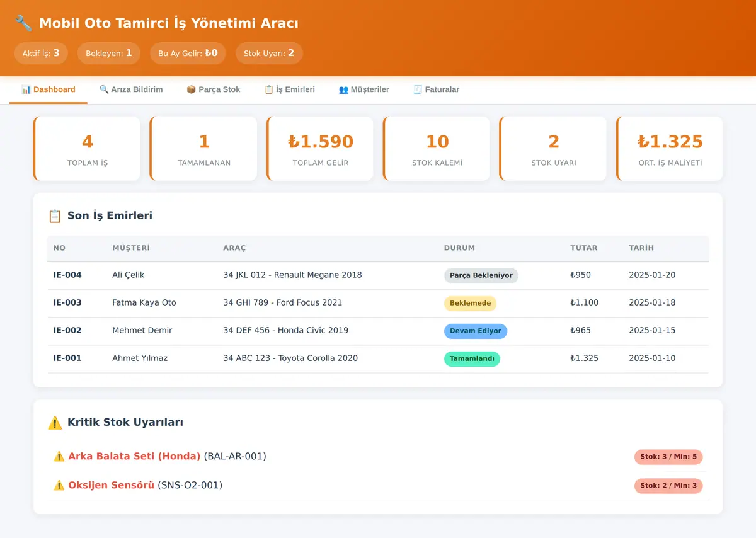Click the clipboard icon beside Son İş Emirleri

pos(55,216)
